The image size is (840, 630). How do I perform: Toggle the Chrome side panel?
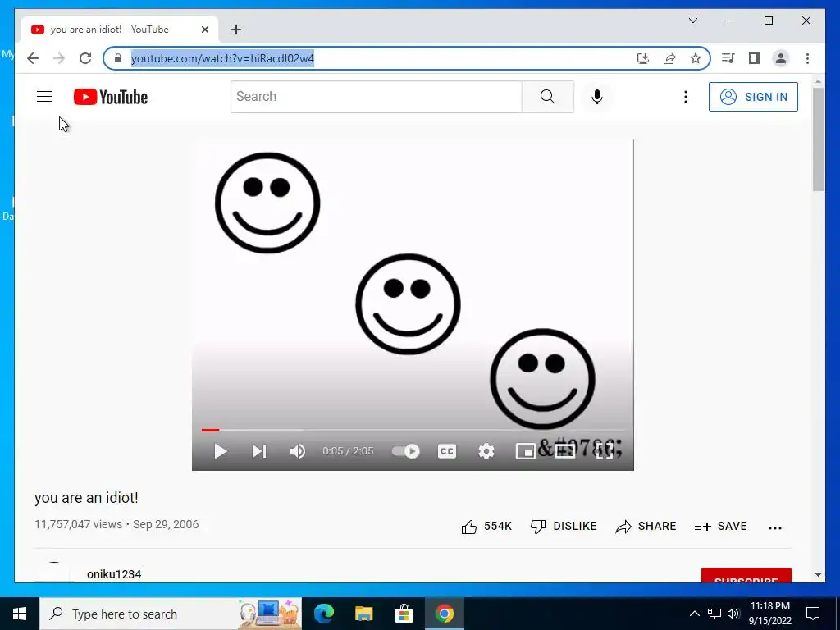point(755,58)
